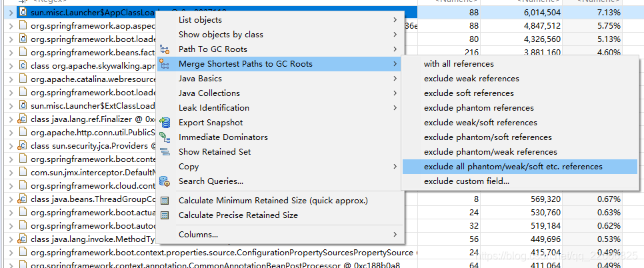Open the Show objects by class submenu
Image resolution: width=644 pixels, height=268 pixels.
point(280,35)
